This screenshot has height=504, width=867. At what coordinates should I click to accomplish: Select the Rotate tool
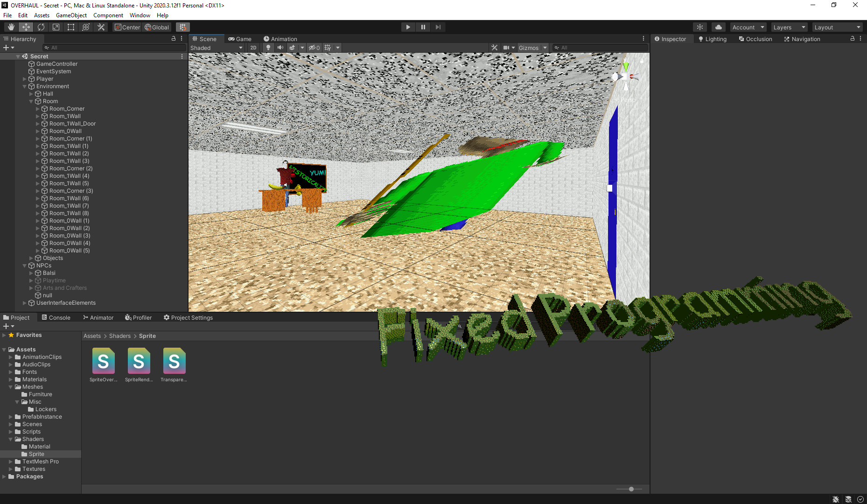click(x=41, y=27)
